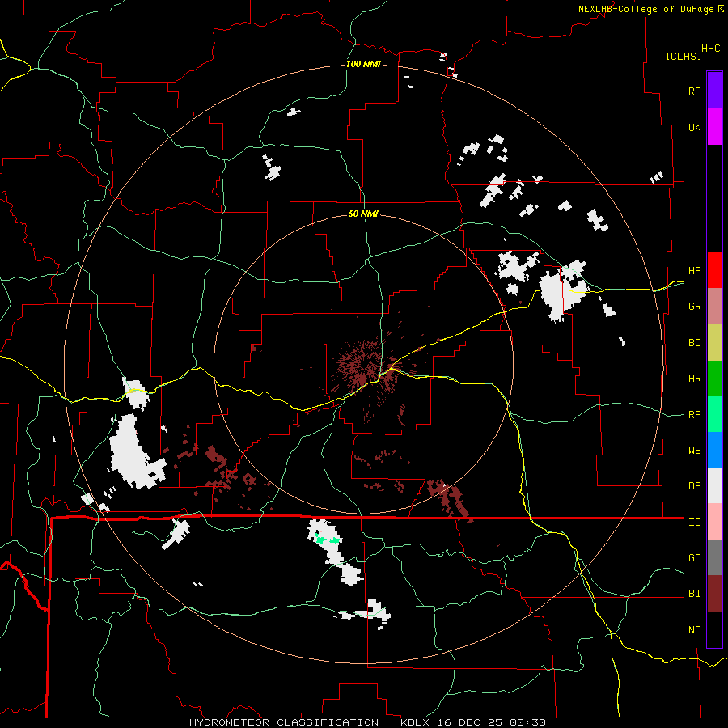728x728 pixels.
Task: Click the RA mint green legend swatch
Action: [x=714, y=414]
